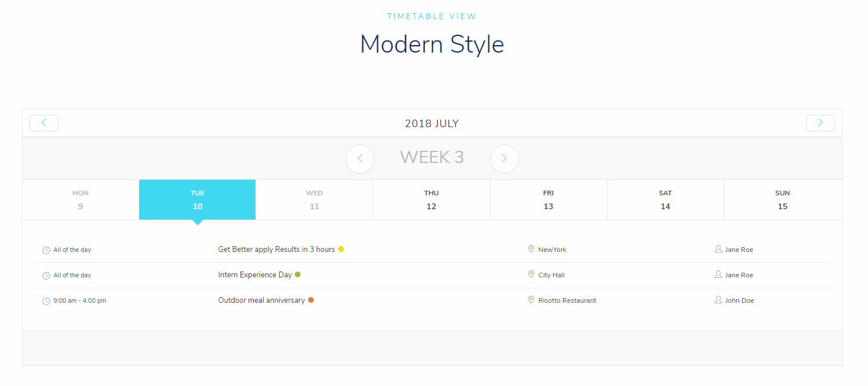Click the Risotto Restaurant location text
The width and height of the screenshot is (868, 386).
tap(567, 300)
